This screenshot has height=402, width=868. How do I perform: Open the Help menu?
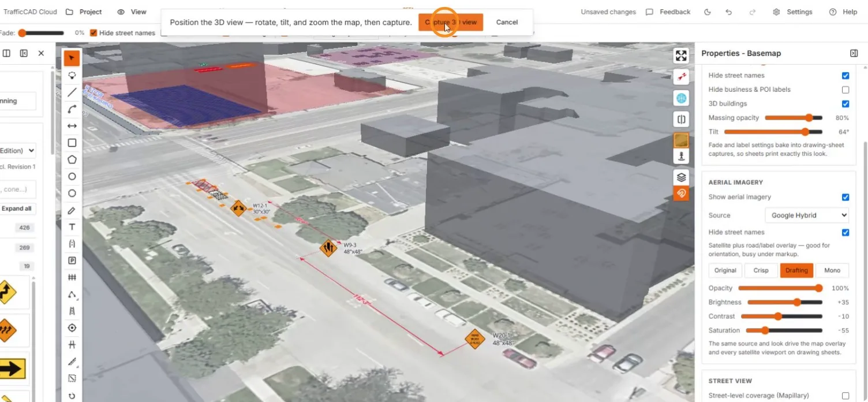(x=843, y=12)
